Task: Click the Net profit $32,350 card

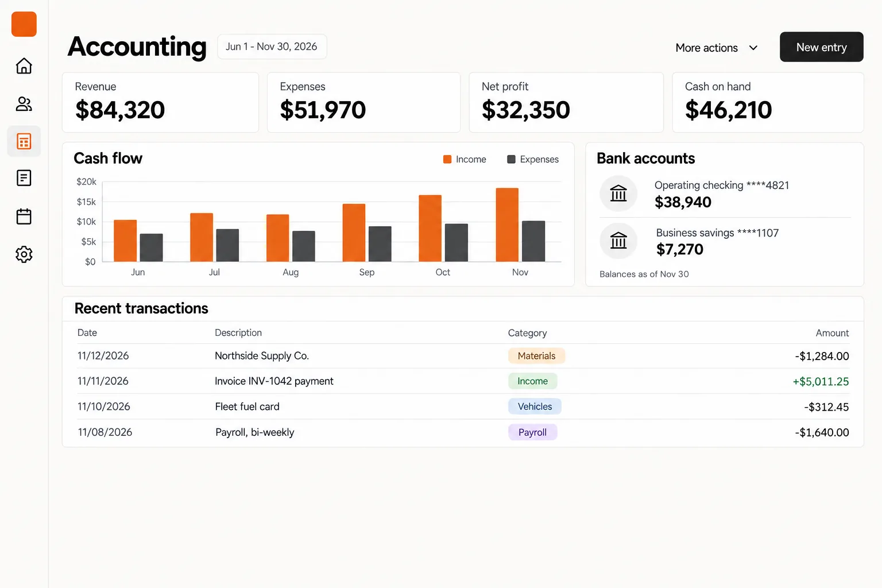Action: coord(566,102)
